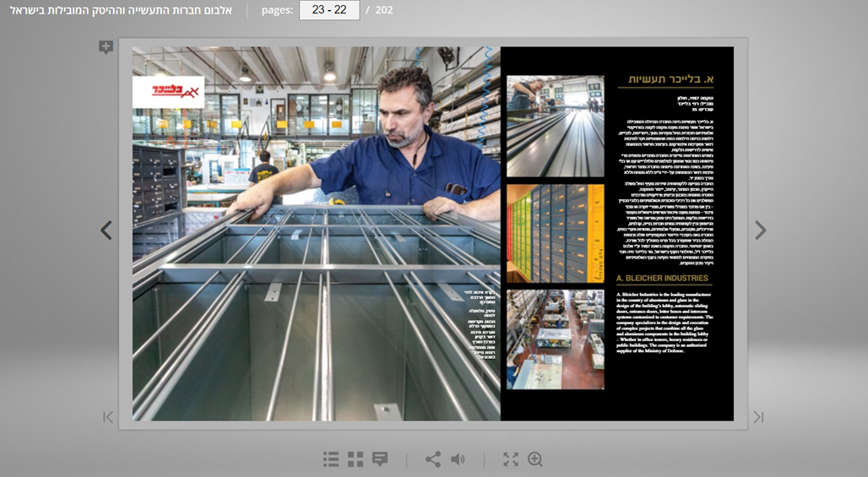Mute the page flip sound
The width and height of the screenshot is (868, 477).
click(x=458, y=459)
